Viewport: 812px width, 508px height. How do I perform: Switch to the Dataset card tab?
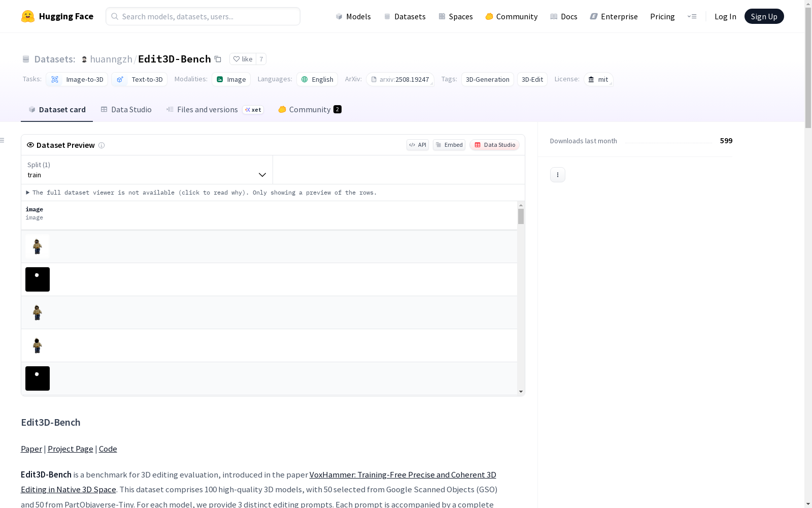[57, 110]
